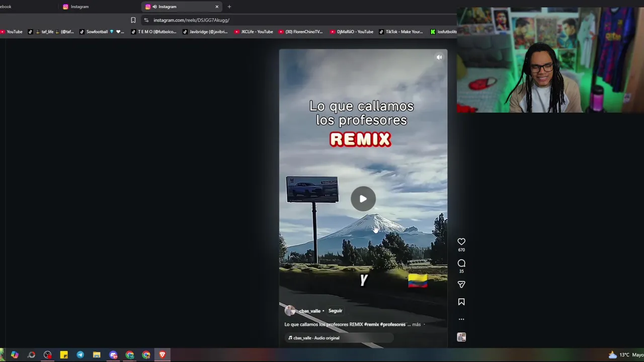Click the instagram.com address bar URL

(191, 20)
